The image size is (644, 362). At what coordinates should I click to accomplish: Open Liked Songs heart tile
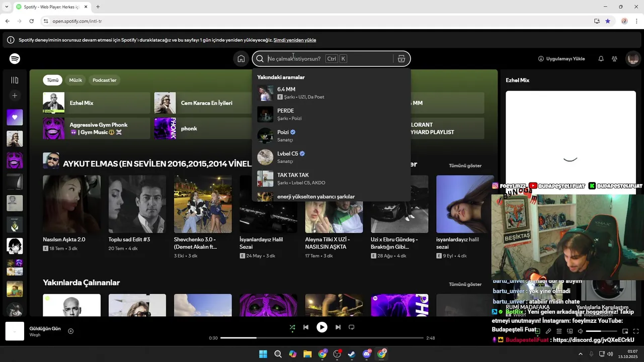[15, 117]
